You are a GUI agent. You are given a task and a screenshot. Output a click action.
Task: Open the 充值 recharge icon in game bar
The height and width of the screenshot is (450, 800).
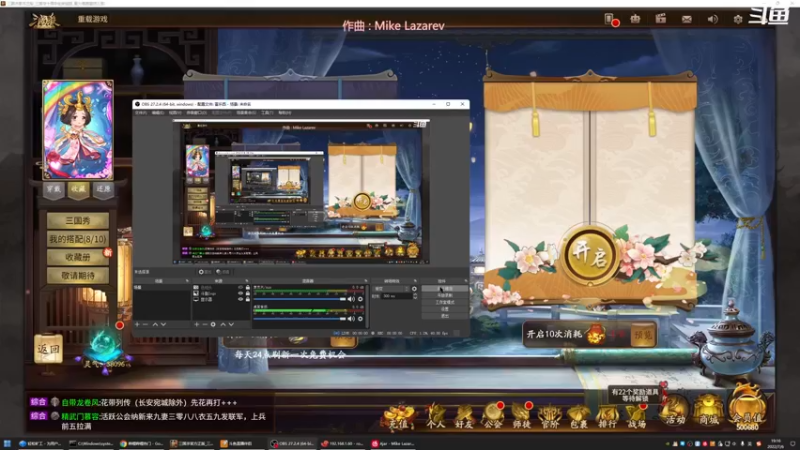coord(398,414)
